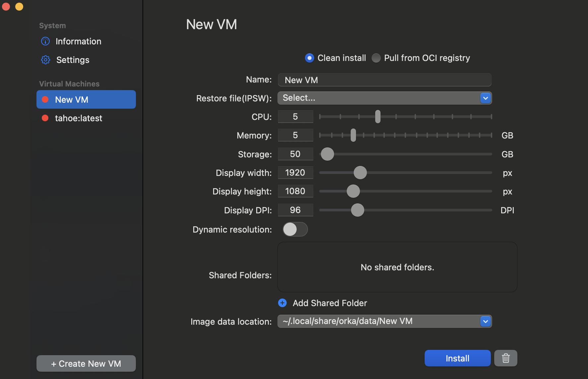Click the trash delete icon button
The width and height of the screenshot is (588, 379).
point(505,358)
